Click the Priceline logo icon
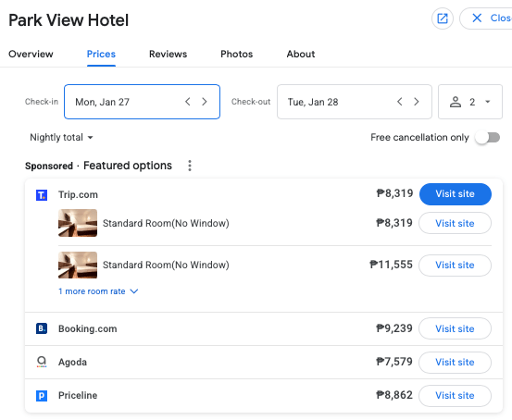Viewport: 512px width, 420px height. 42,396
